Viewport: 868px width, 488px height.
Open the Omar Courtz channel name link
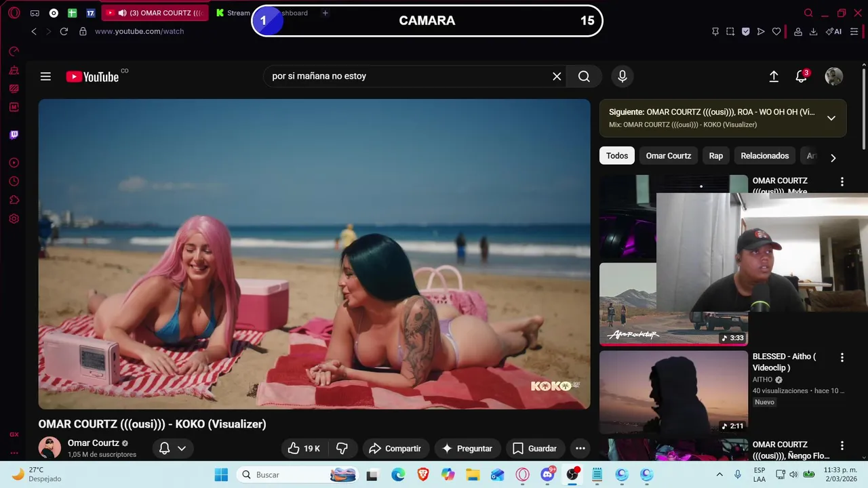pyautogui.click(x=94, y=443)
